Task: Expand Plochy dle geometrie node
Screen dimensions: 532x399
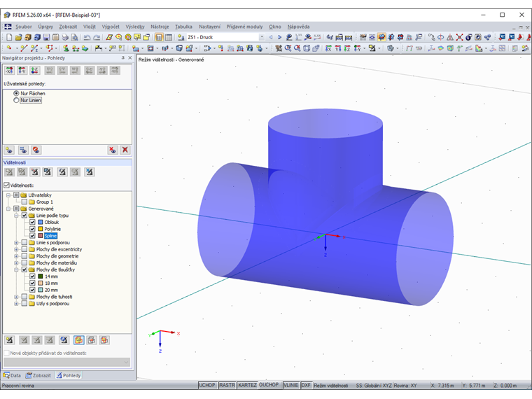Action: (16, 256)
